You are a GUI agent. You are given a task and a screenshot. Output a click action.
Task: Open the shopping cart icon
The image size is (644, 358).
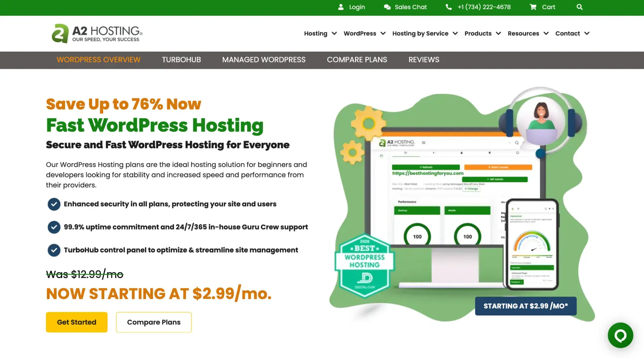click(533, 7)
